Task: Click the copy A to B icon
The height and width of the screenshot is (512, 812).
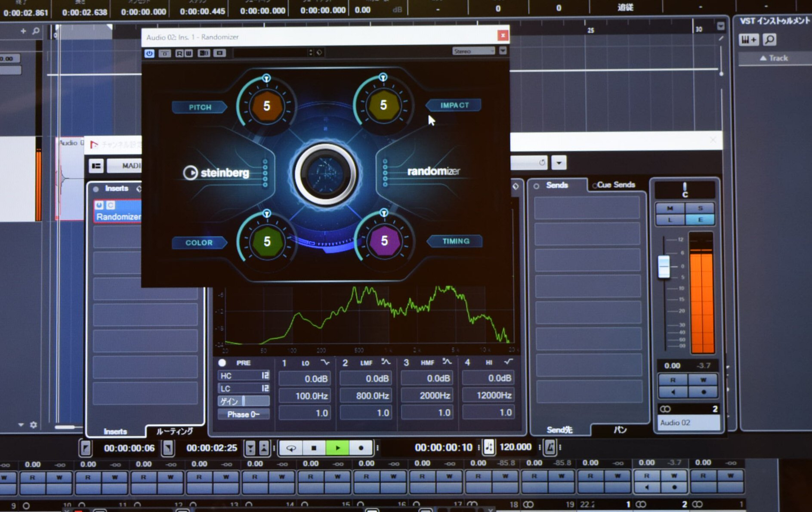Action: [x=219, y=53]
